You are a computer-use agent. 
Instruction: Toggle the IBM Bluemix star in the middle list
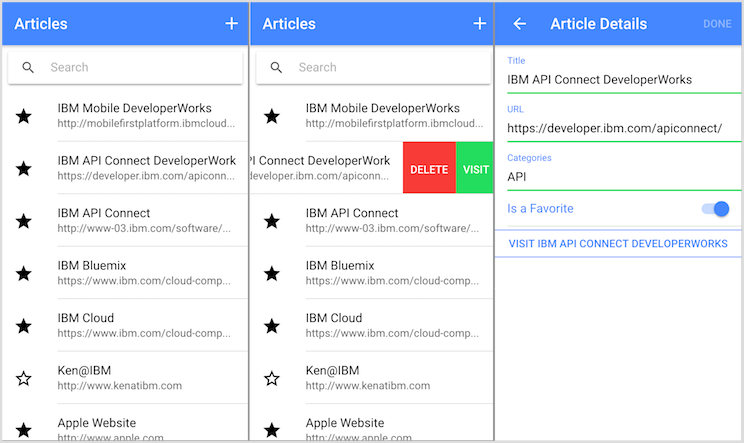pyautogui.click(x=272, y=274)
